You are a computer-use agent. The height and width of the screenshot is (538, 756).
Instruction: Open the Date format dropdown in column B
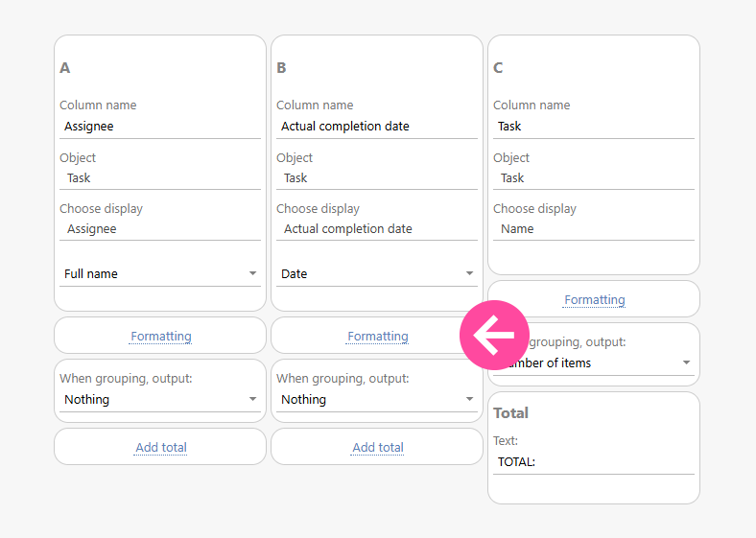click(376, 273)
